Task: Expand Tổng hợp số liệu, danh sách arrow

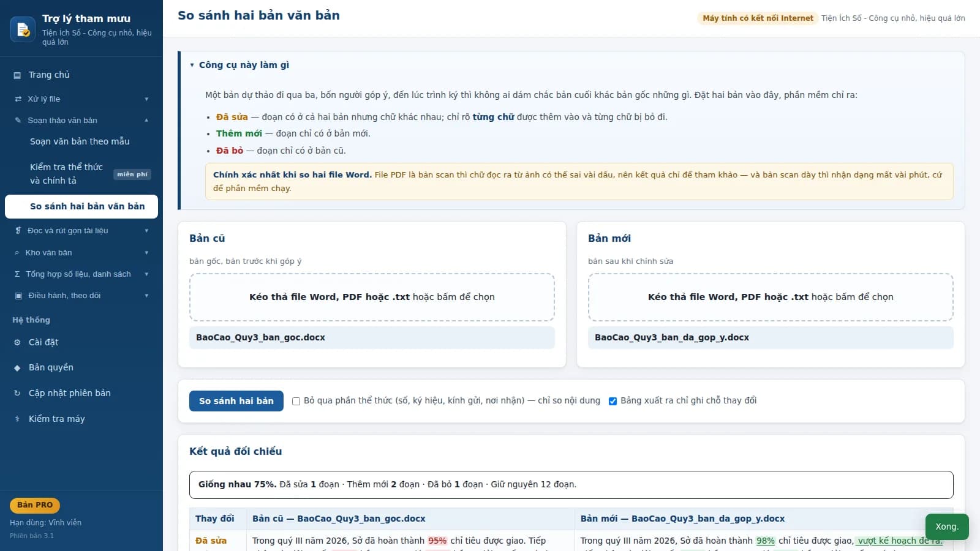Action: tap(146, 274)
